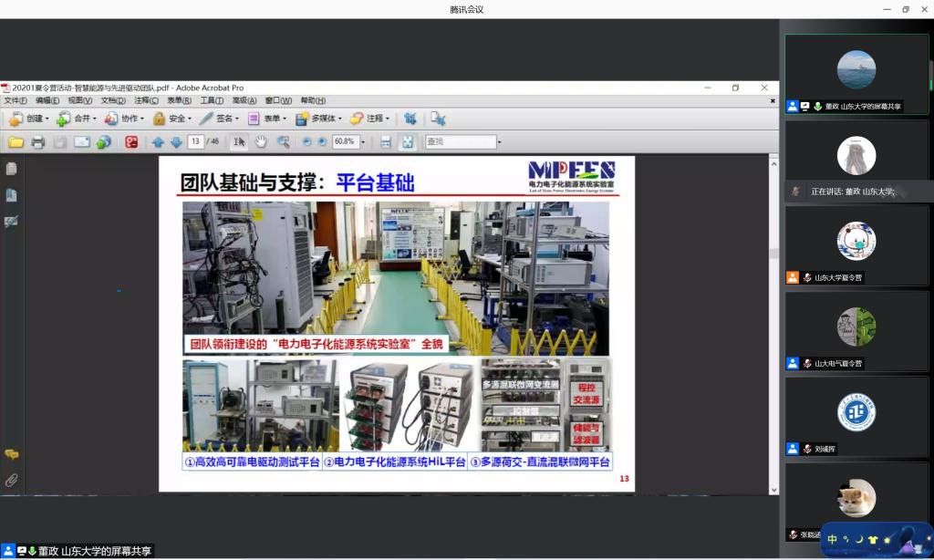Image resolution: width=934 pixels, height=560 pixels.
Task: Open the attachments paperclip panel
Action: (x=11, y=480)
